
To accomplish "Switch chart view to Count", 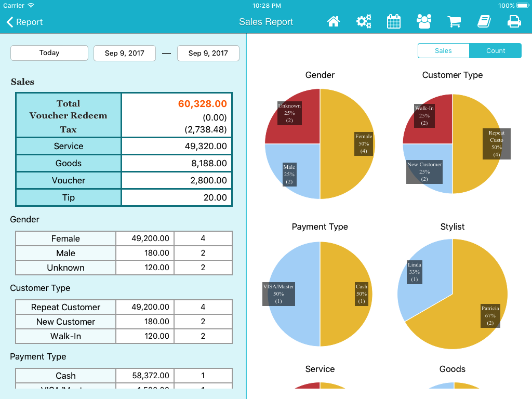I will point(495,51).
